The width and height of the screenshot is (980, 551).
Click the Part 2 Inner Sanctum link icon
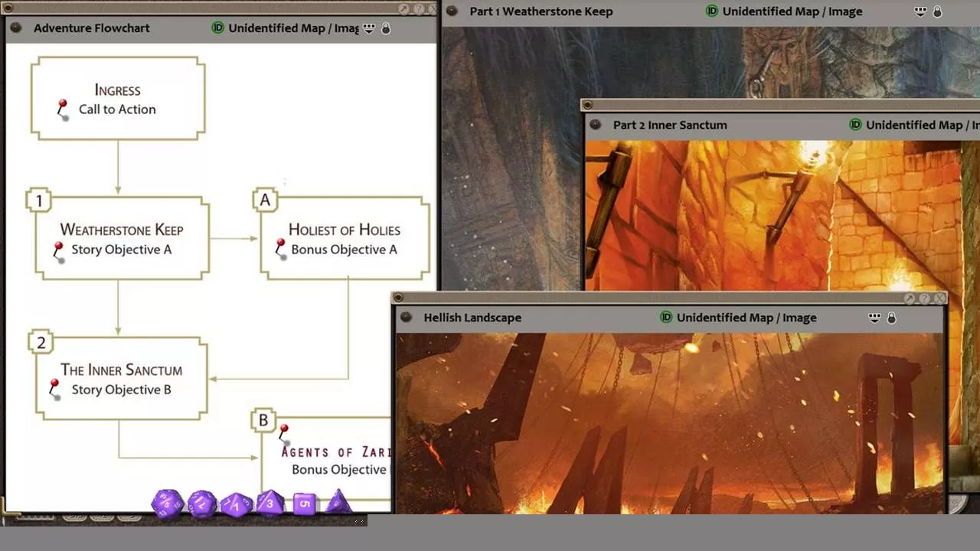596,125
